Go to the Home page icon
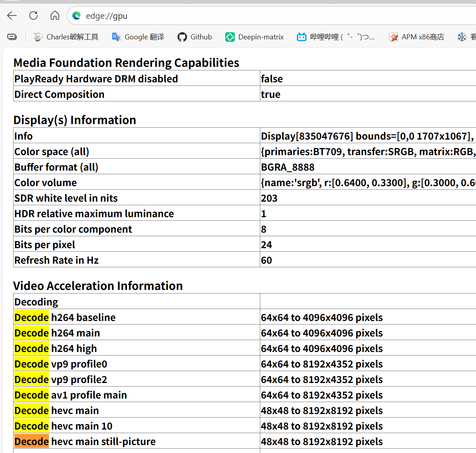The width and height of the screenshot is (476, 453). pyautogui.click(x=55, y=16)
